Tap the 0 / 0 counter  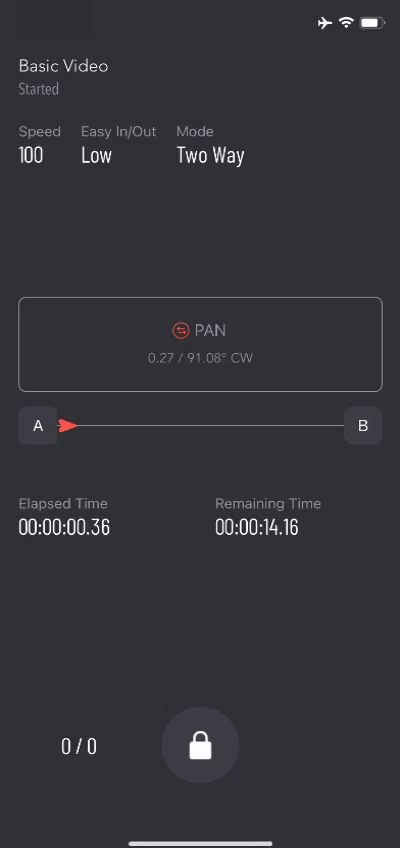(x=79, y=746)
